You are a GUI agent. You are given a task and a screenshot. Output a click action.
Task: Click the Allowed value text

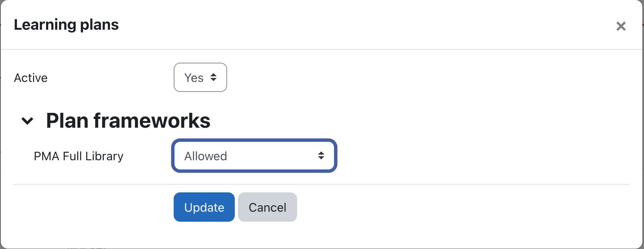206,156
